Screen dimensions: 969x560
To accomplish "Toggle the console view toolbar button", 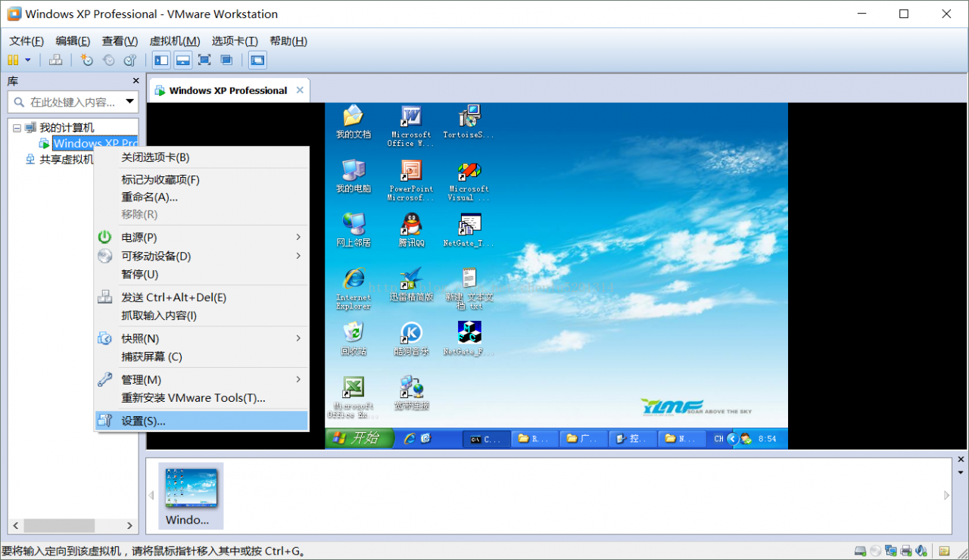I will click(257, 60).
